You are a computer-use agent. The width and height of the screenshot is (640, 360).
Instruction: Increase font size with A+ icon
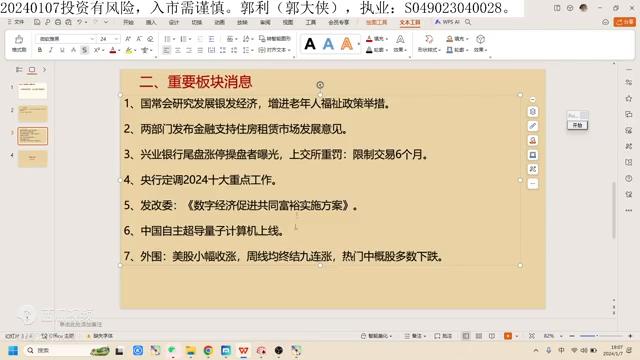point(128,39)
